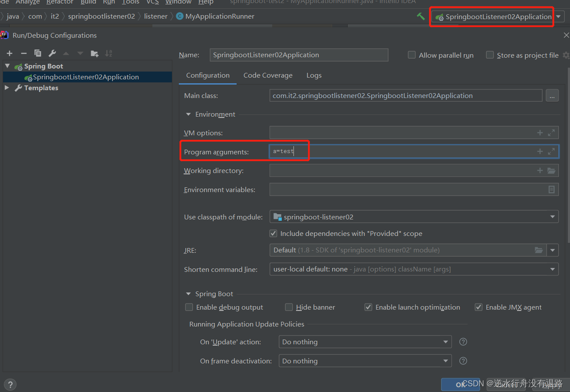Add a new run configuration with plus icon
This screenshot has height=392, width=570.
click(x=10, y=53)
